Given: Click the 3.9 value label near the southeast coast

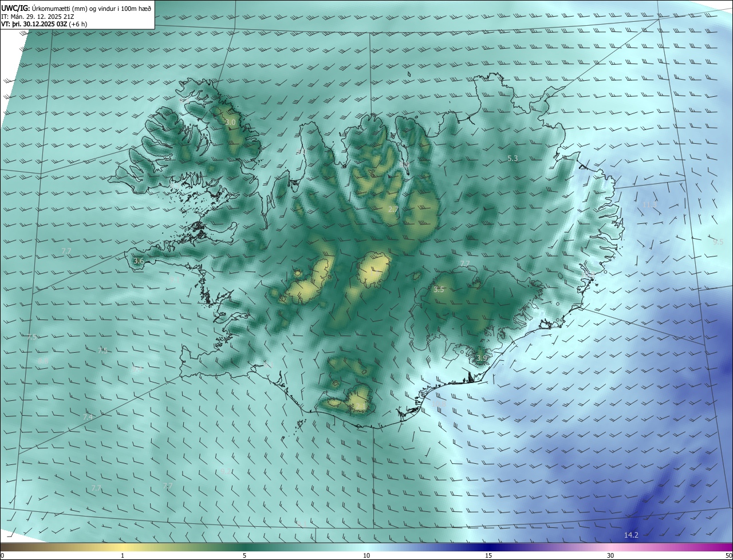Looking at the screenshot, I should 482,358.
